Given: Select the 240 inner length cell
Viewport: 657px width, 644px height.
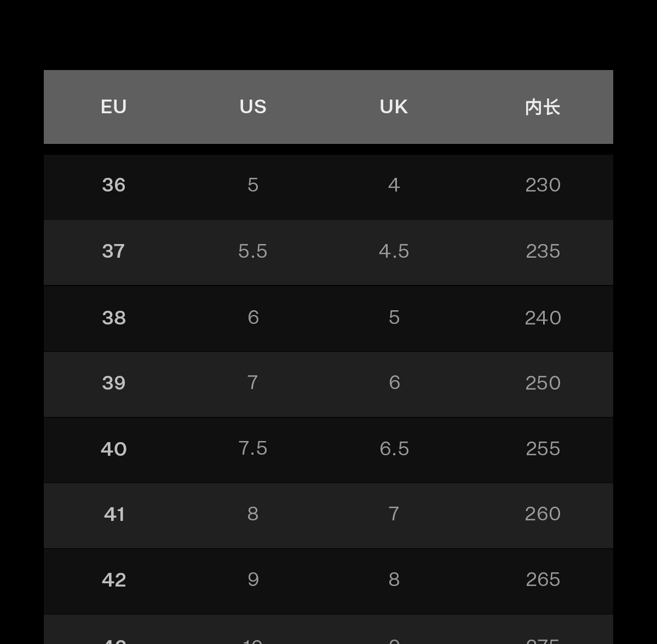Looking at the screenshot, I should pos(543,318).
